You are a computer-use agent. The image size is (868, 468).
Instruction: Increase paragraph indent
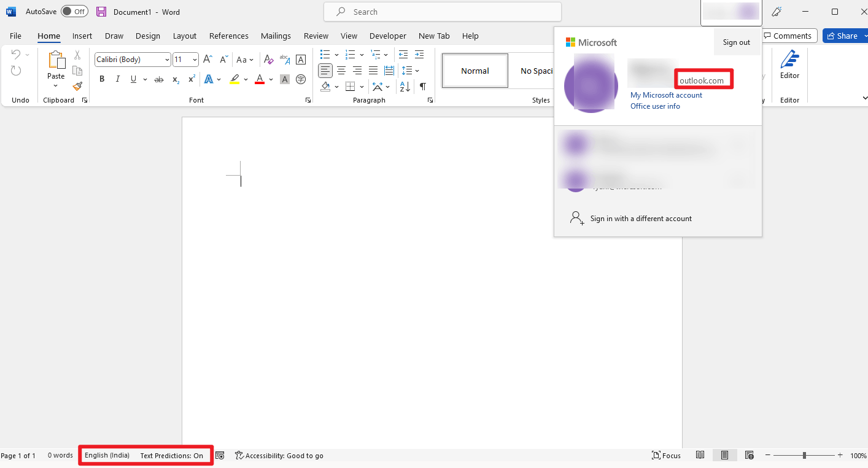(419, 55)
